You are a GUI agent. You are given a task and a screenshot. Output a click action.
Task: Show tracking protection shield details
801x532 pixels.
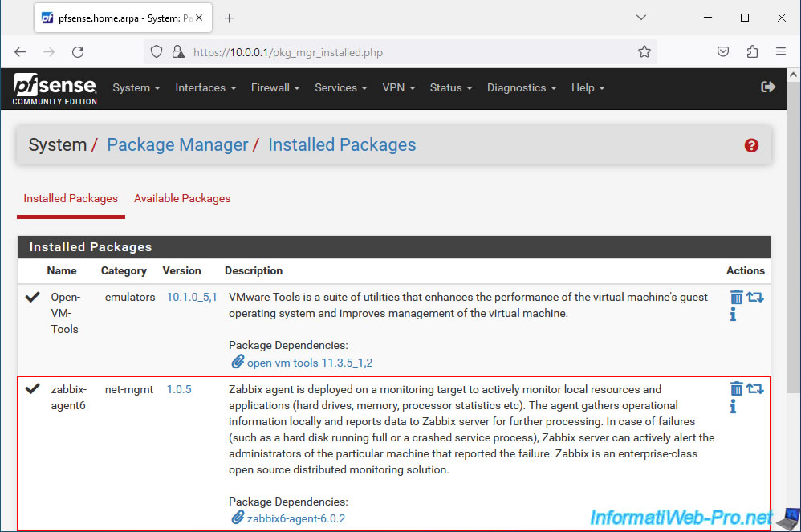157,51
